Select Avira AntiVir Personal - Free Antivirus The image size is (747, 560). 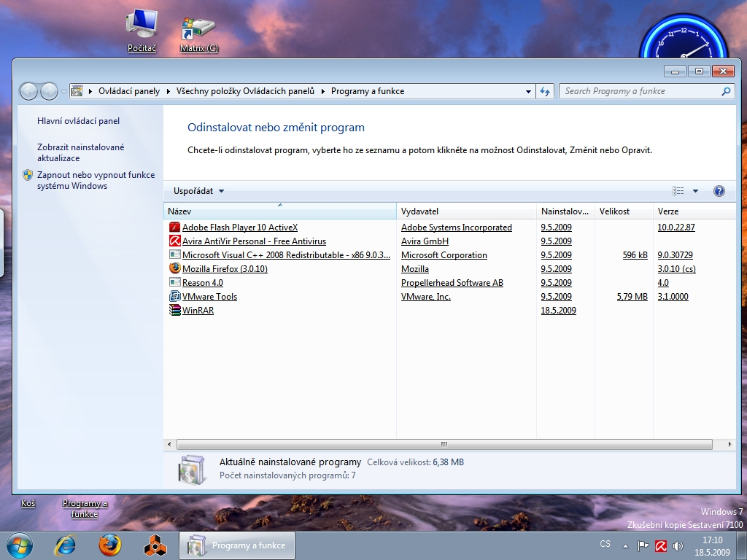[255, 241]
